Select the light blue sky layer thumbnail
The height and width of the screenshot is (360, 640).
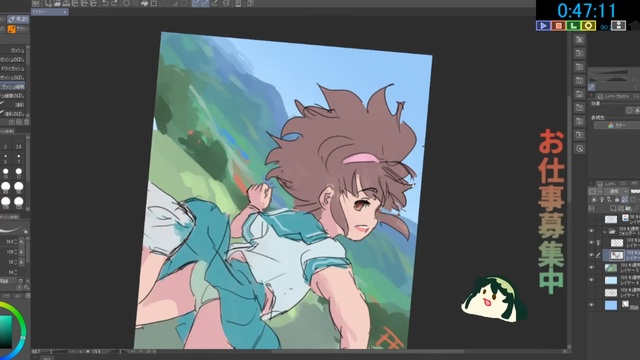click(611, 280)
